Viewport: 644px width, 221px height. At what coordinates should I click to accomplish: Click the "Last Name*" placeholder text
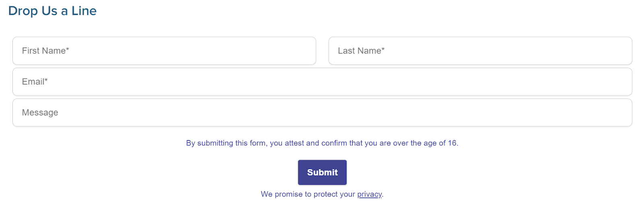coord(361,51)
